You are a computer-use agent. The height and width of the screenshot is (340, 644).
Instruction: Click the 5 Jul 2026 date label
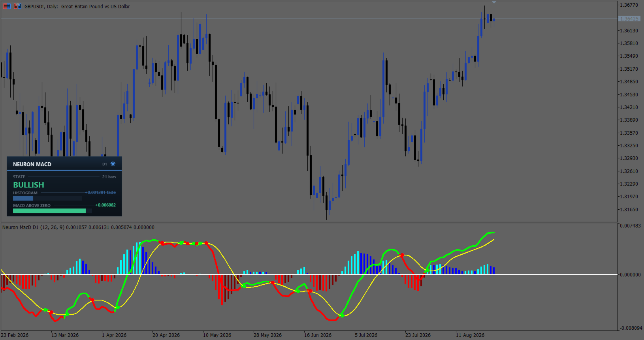pyautogui.click(x=366, y=335)
